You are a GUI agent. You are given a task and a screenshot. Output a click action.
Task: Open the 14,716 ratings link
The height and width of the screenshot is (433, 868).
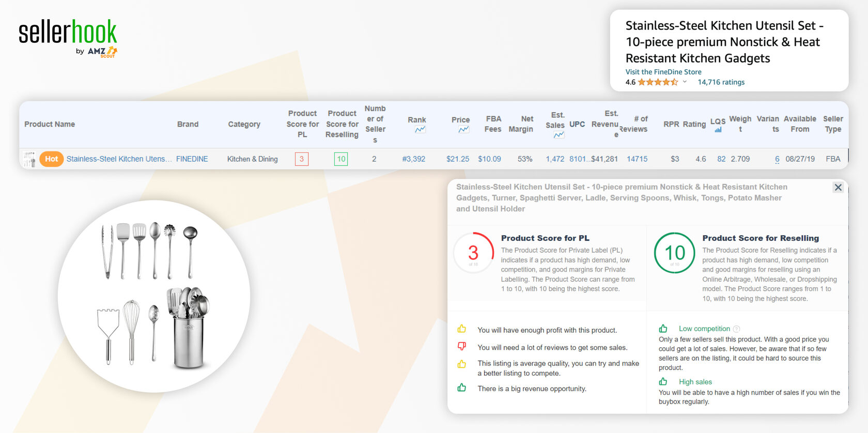pyautogui.click(x=721, y=82)
